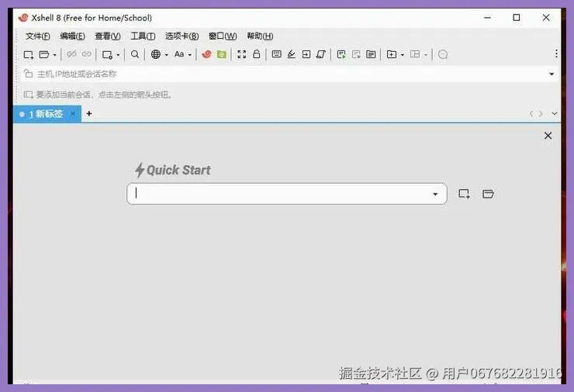Click the Script scroll toolbar icon
Image resolution: width=574 pixels, height=392 pixels.
click(x=320, y=54)
